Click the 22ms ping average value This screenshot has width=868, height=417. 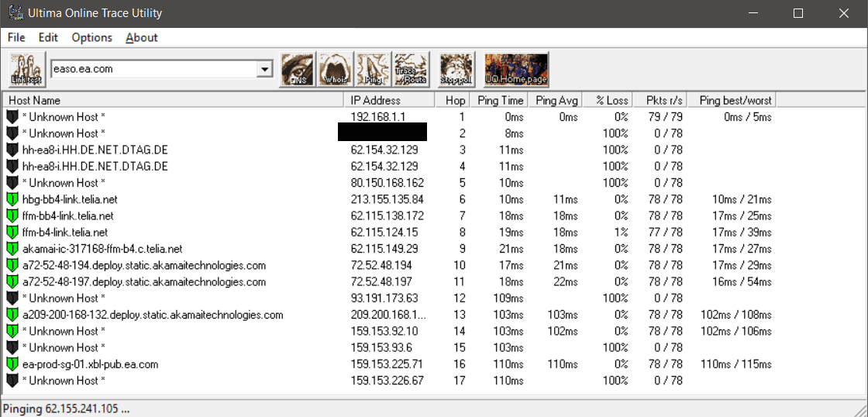566,282
